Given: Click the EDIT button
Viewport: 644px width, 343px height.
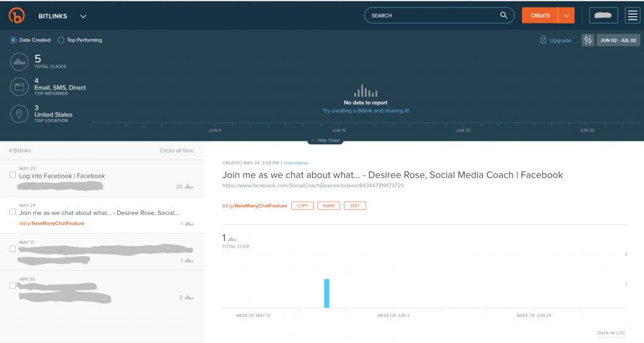Looking at the screenshot, I should (355, 205).
